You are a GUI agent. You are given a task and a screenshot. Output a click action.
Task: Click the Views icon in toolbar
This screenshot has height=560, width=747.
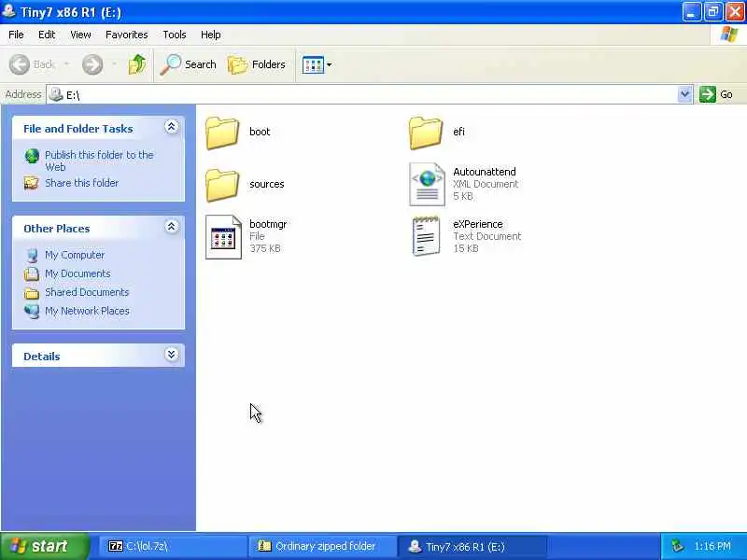[x=313, y=64]
